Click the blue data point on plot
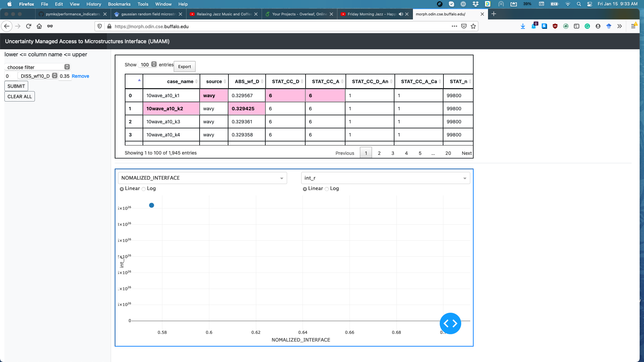The height and width of the screenshot is (362, 644). click(x=152, y=205)
